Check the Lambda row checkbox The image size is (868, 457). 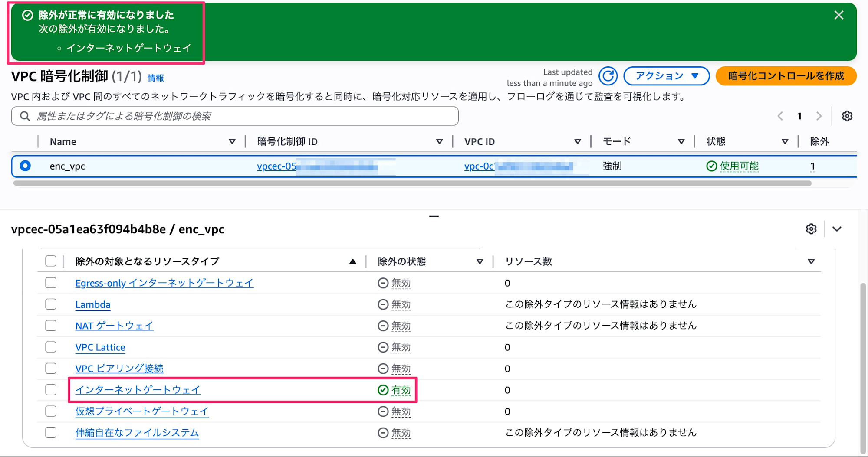pyautogui.click(x=51, y=304)
